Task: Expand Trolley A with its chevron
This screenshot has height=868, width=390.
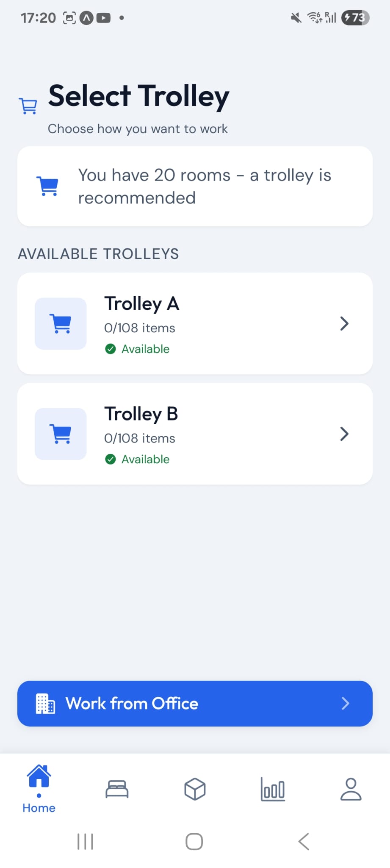Action: point(344,324)
